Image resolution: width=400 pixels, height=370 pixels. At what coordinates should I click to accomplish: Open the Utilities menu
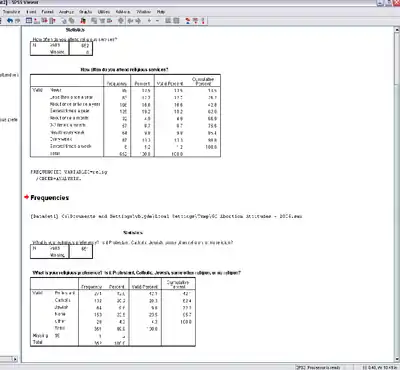[x=104, y=12]
